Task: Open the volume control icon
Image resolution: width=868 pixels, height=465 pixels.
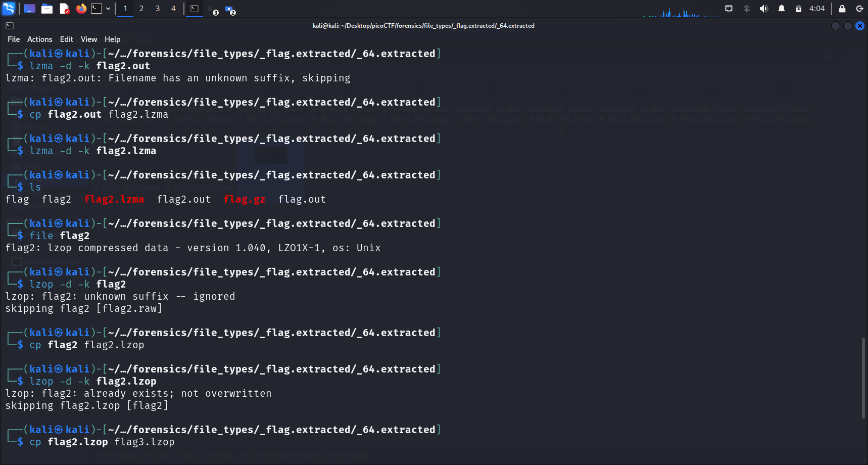Action: pos(764,9)
